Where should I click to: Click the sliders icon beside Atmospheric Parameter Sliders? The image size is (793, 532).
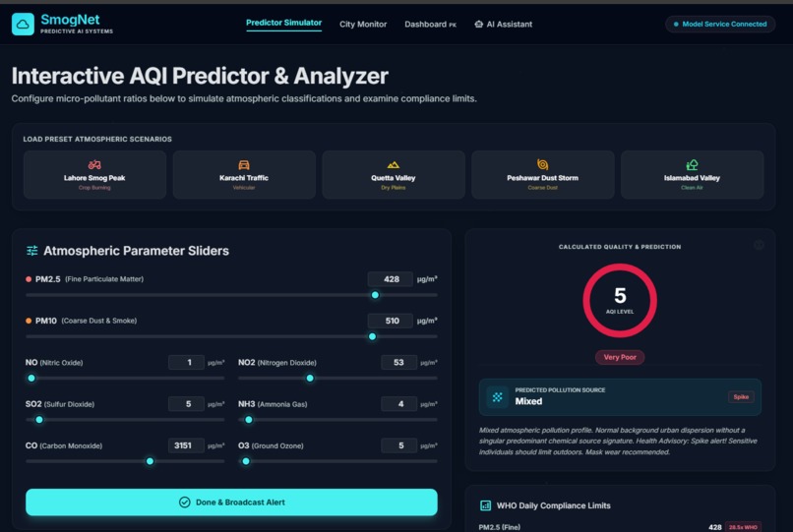tap(31, 251)
